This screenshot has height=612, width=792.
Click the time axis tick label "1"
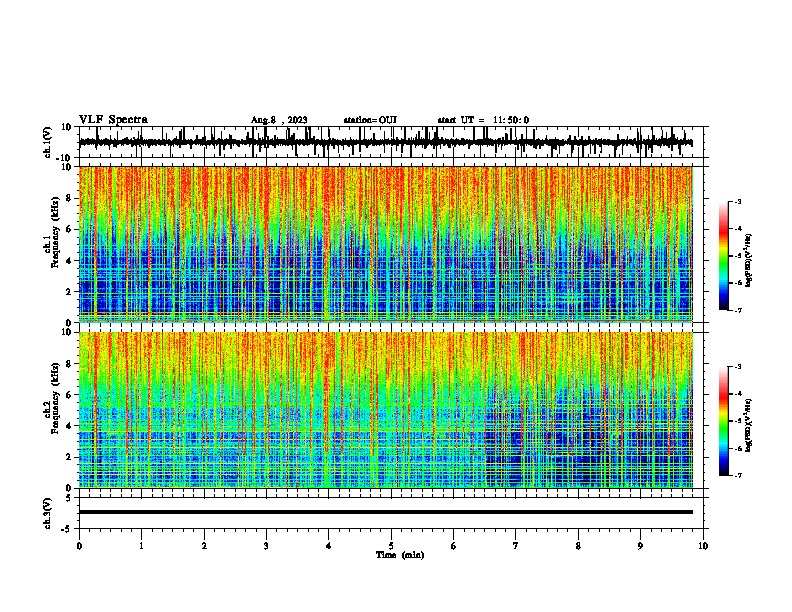(x=141, y=546)
